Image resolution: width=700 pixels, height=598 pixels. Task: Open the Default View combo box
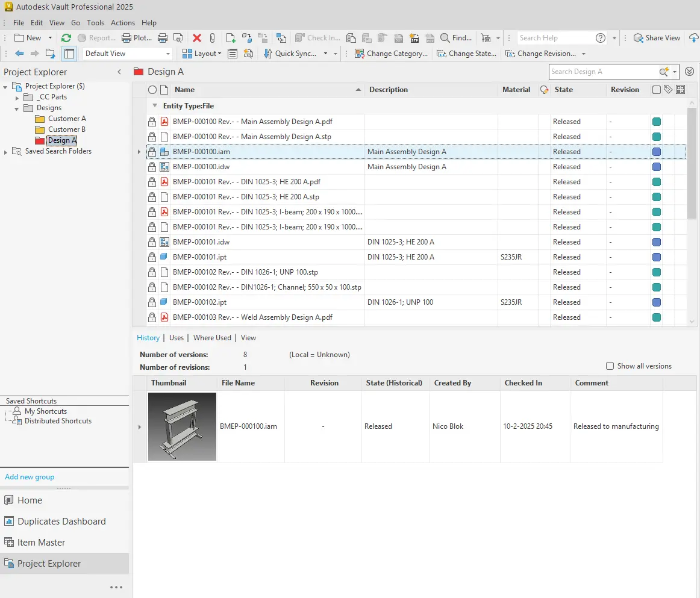128,54
